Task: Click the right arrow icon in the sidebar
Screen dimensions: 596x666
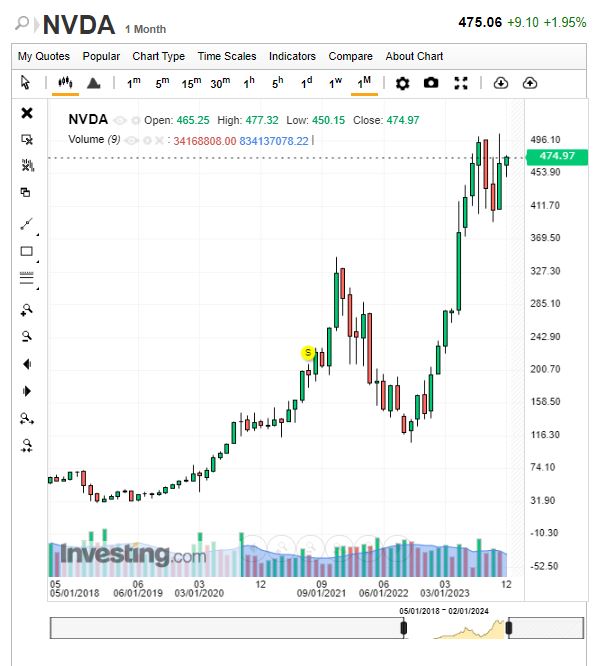Action: 27,391
